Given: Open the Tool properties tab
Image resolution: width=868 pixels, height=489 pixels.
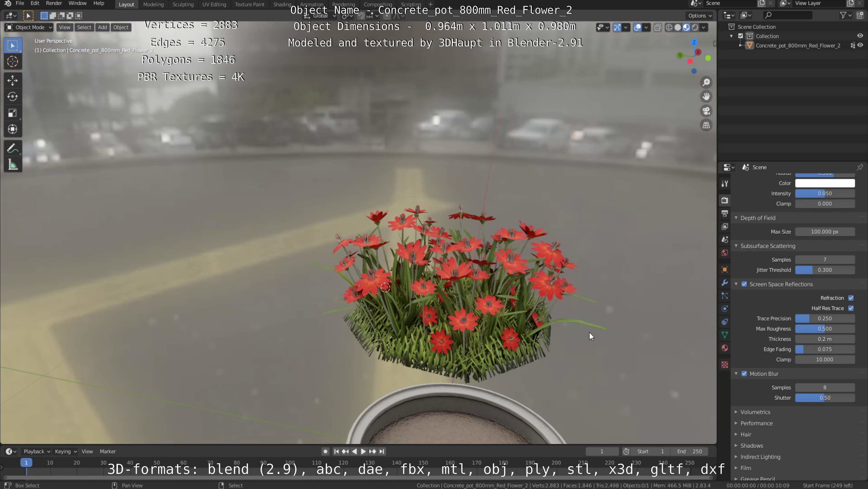Looking at the screenshot, I should pos(725,184).
